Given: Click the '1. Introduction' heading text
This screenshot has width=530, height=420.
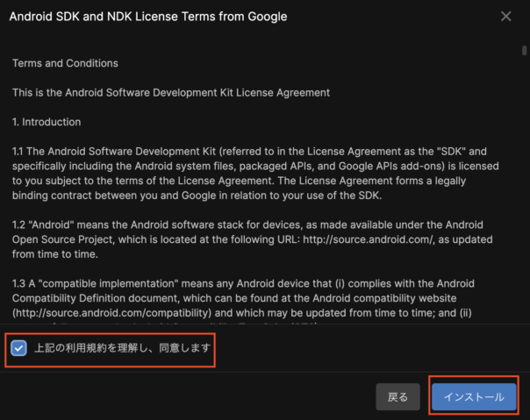Looking at the screenshot, I should (47, 122).
